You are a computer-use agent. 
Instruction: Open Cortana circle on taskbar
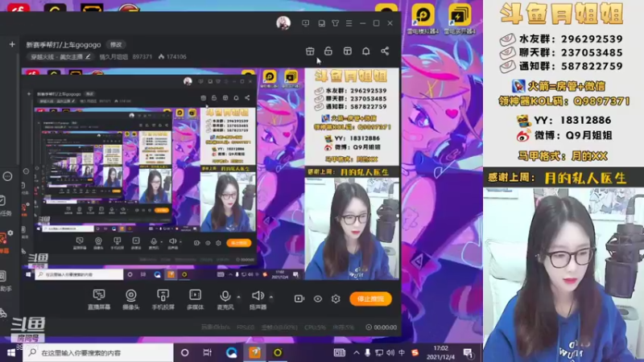tap(185, 352)
